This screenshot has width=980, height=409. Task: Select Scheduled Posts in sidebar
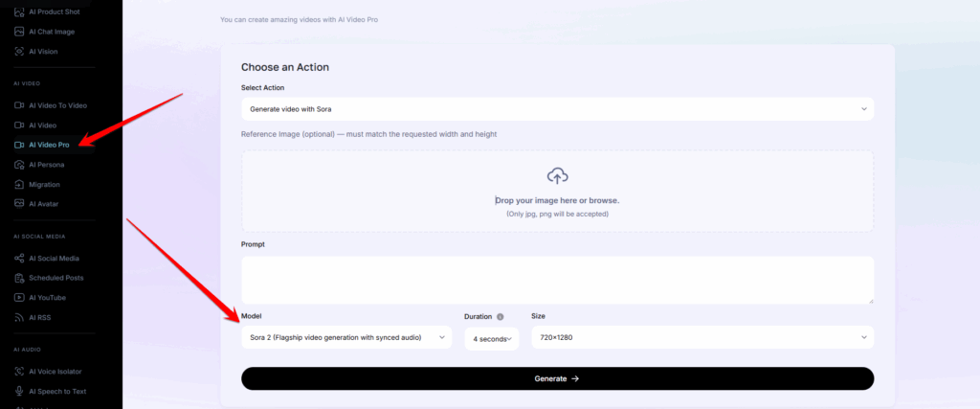coord(56,278)
